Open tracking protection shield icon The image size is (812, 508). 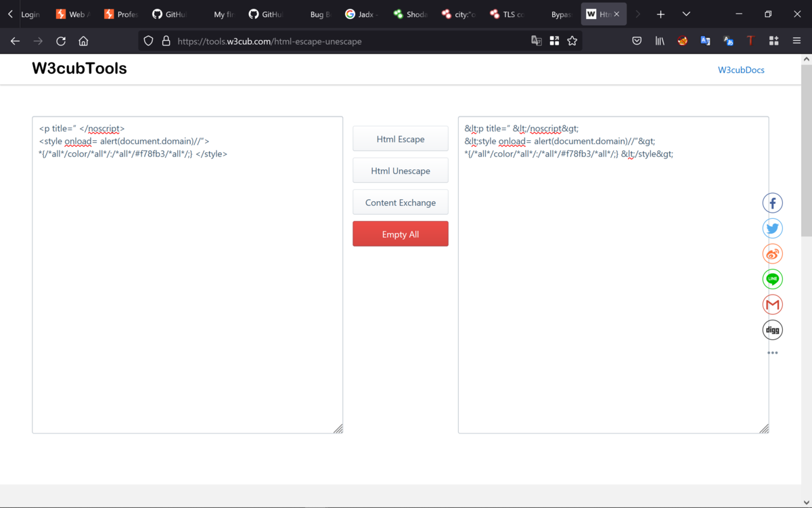tap(149, 41)
